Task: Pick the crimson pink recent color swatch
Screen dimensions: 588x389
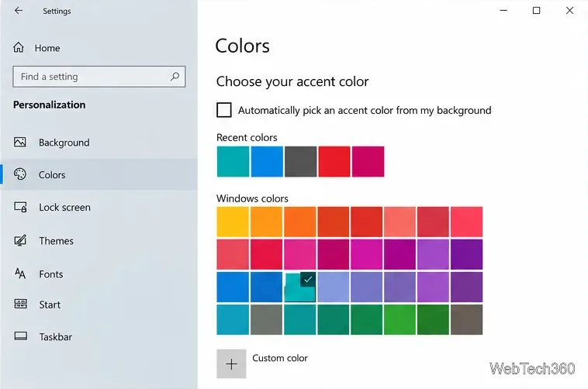Action: pos(368,161)
